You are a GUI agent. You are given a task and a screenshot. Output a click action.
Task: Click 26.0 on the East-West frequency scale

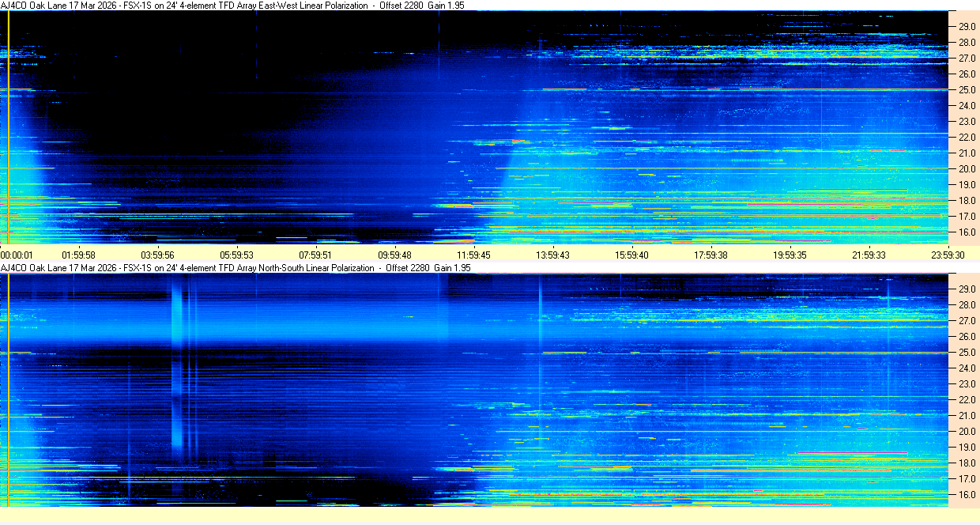[x=967, y=74]
